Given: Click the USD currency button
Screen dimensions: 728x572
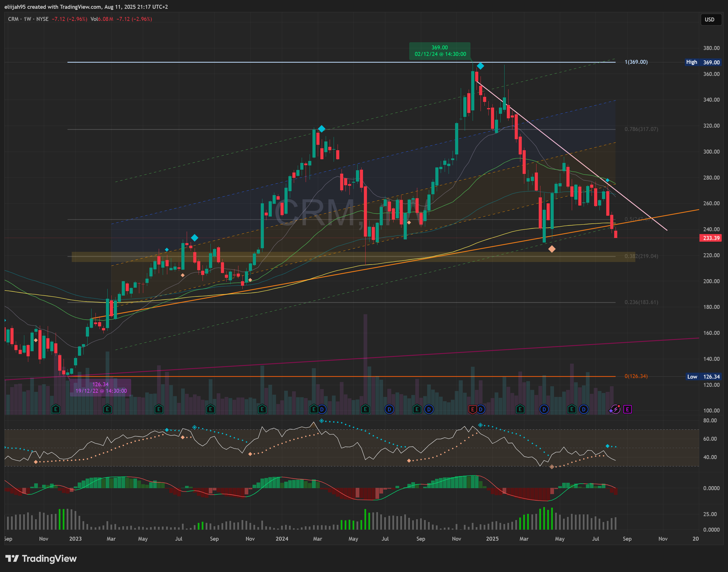Looking at the screenshot, I should click(x=711, y=19).
